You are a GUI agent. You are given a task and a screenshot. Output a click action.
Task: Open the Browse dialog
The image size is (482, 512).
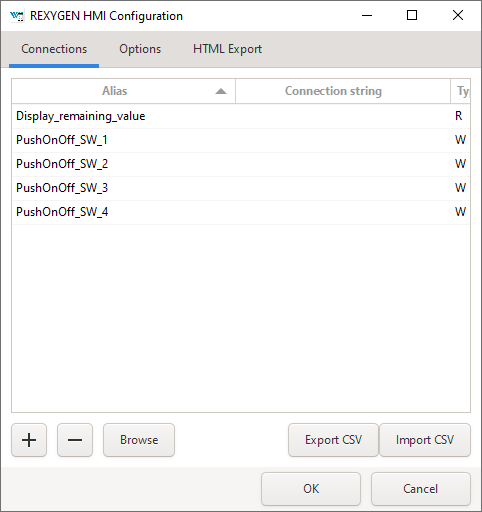tap(139, 440)
